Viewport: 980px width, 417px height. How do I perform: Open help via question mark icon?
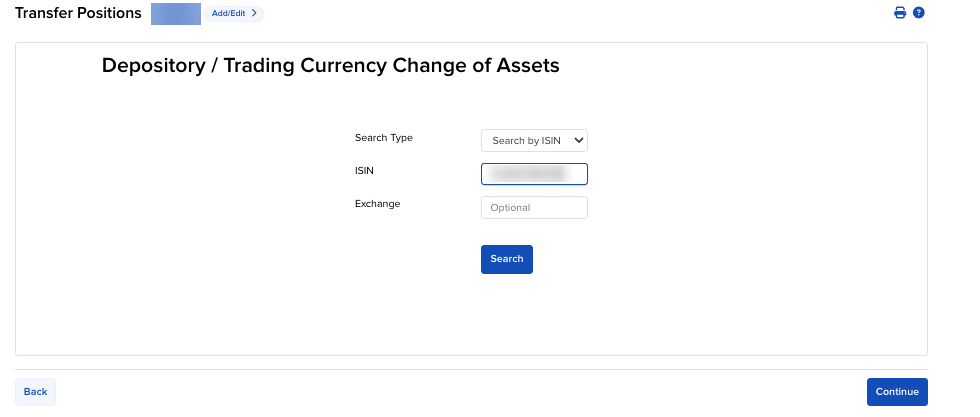coord(919,13)
